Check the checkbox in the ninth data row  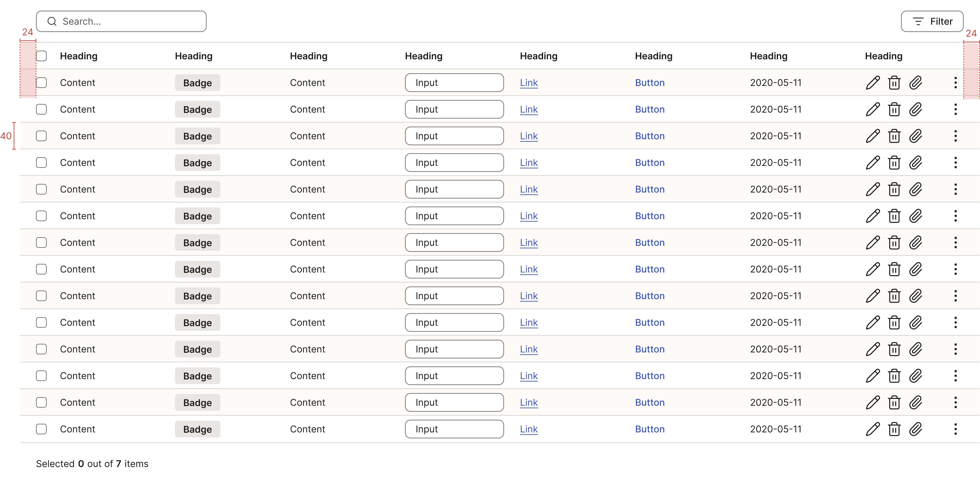(x=41, y=296)
